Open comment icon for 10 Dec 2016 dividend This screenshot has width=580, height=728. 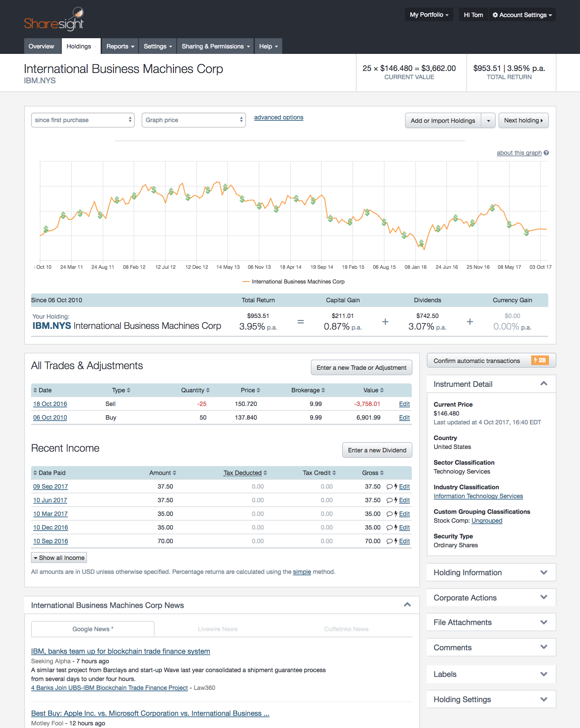[x=389, y=528]
